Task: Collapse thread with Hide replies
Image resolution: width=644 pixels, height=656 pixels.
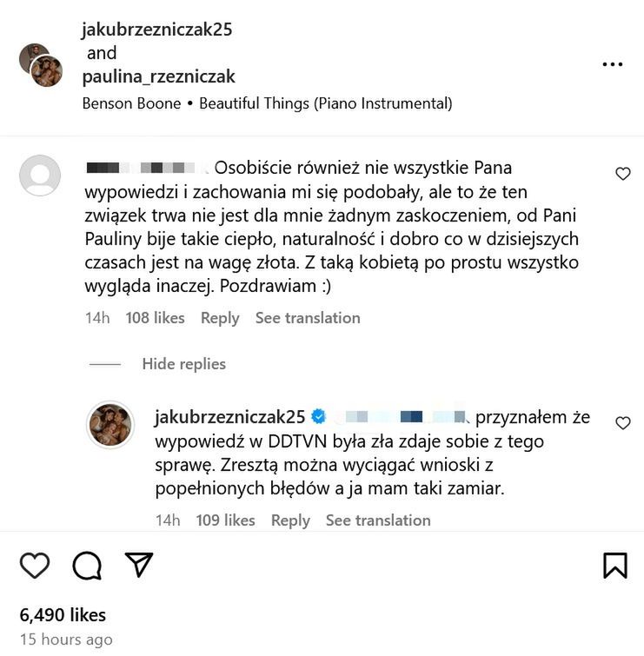Action: point(183,364)
